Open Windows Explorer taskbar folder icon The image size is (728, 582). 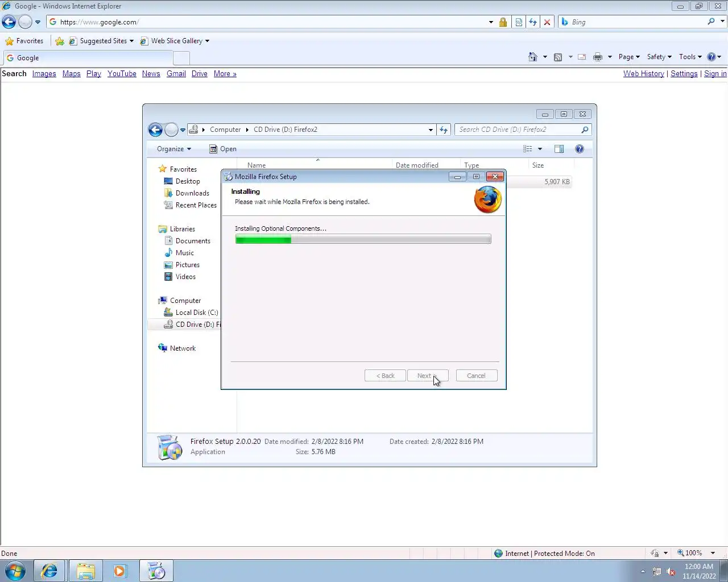pyautogui.click(x=85, y=571)
